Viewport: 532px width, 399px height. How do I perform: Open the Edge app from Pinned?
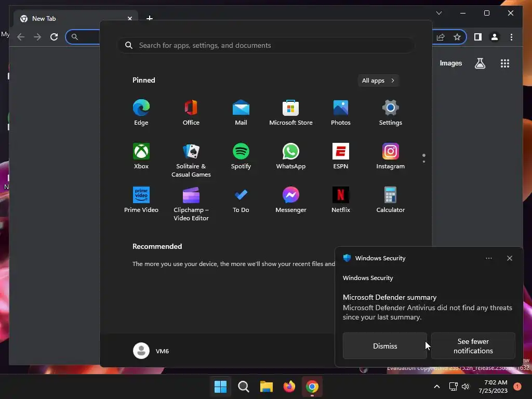point(141,113)
